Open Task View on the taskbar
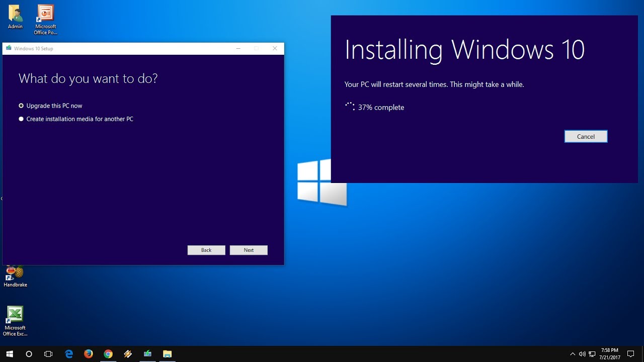The width and height of the screenshot is (644, 362). coord(48,354)
